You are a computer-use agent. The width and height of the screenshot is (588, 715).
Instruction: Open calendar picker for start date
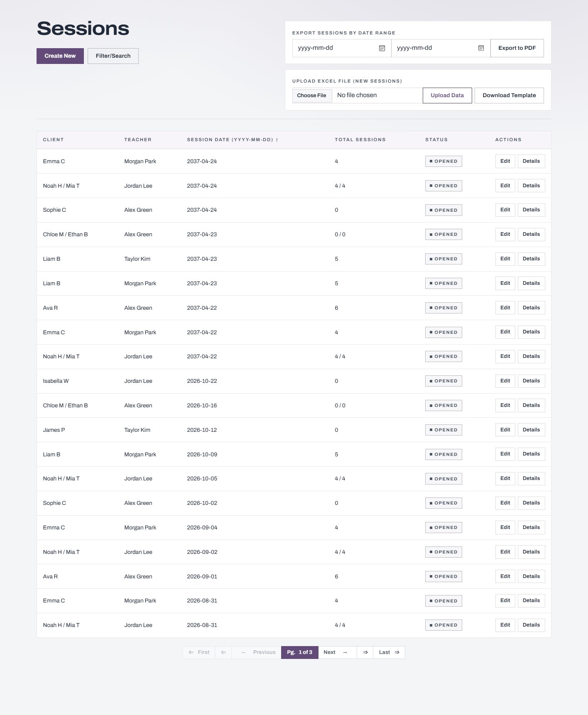tap(382, 48)
